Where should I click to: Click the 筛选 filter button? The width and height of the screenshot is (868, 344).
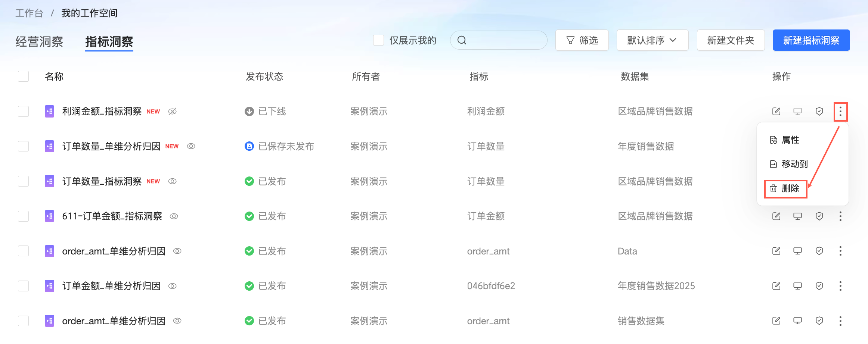(582, 40)
